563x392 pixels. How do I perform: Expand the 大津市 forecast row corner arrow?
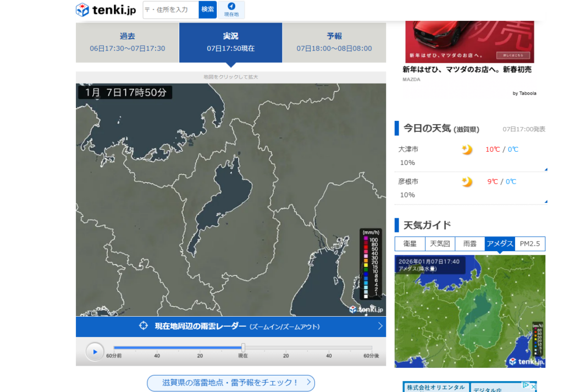click(545, 169)
